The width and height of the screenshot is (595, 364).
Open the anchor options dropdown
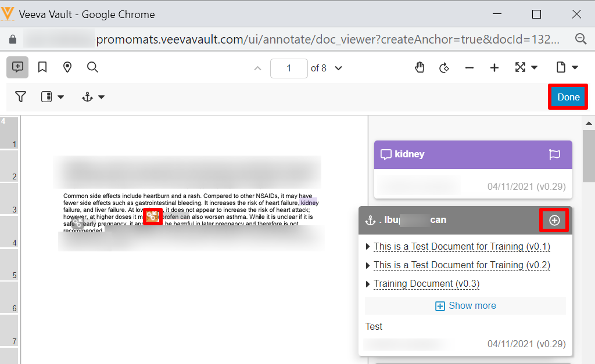[x=93, y=97]
